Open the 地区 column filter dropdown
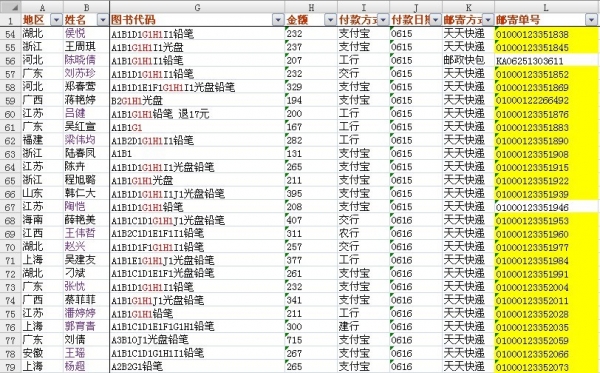The height and width of the screenshot is (373, 600). coord(57,20)
